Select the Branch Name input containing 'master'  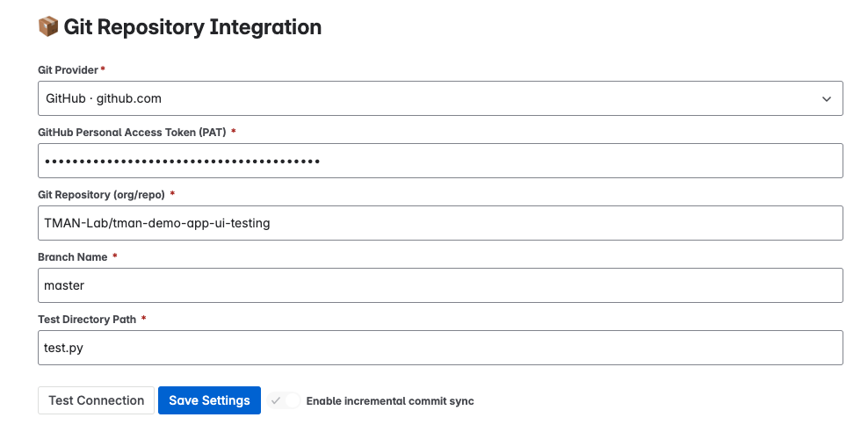[440, 285]
